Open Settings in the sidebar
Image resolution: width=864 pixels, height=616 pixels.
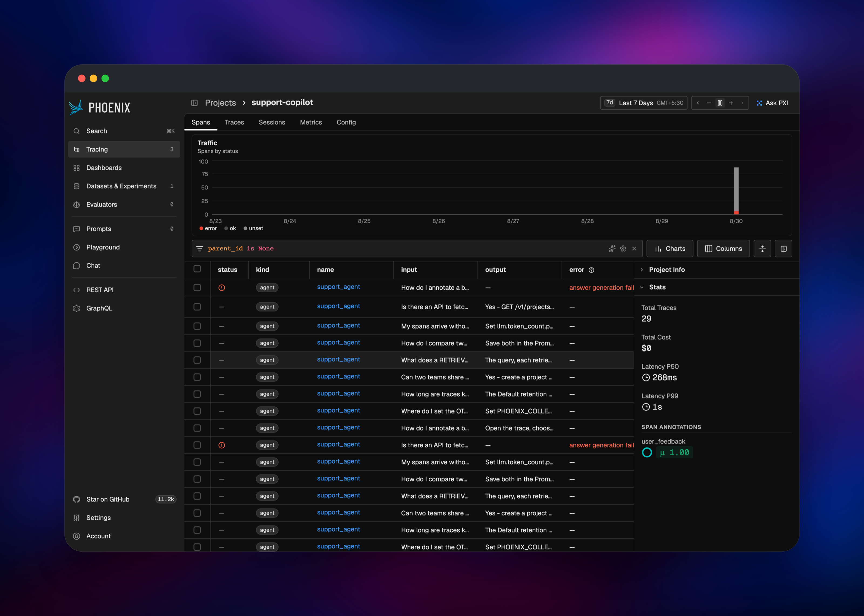click(x=124, y=517)
